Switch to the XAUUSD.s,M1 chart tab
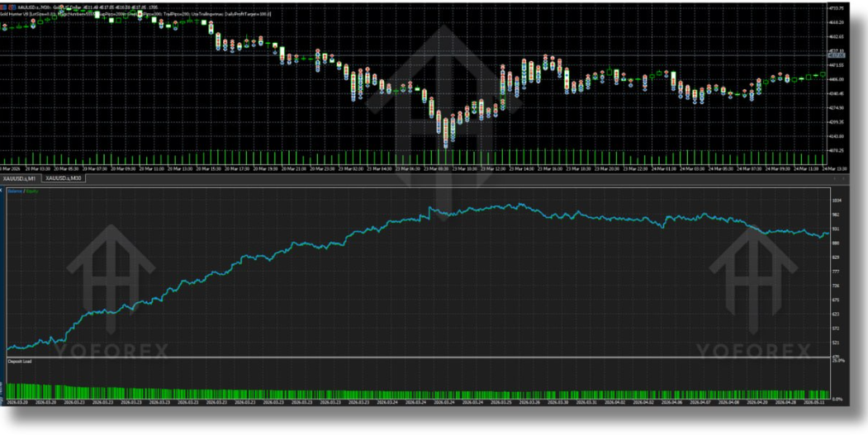 click(x=20, y=178)
